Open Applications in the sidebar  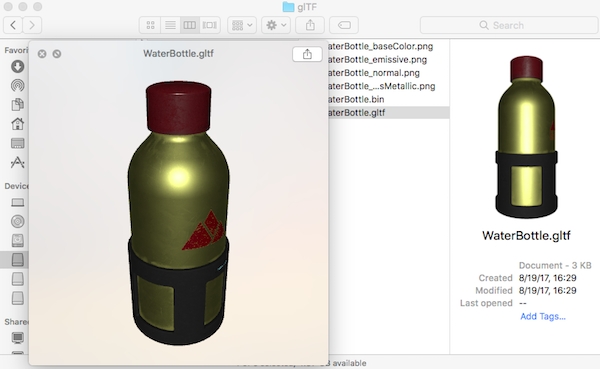tap(17, 163)
